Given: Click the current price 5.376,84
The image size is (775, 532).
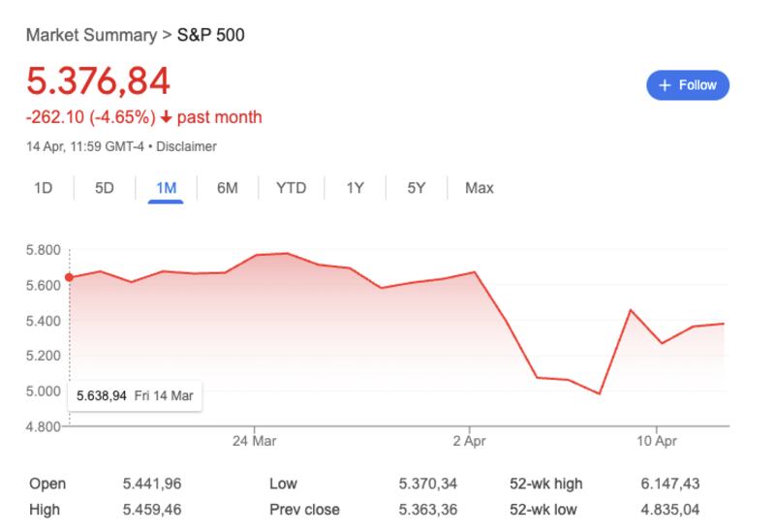Looking at the screenshot, I should pos(98,80).
